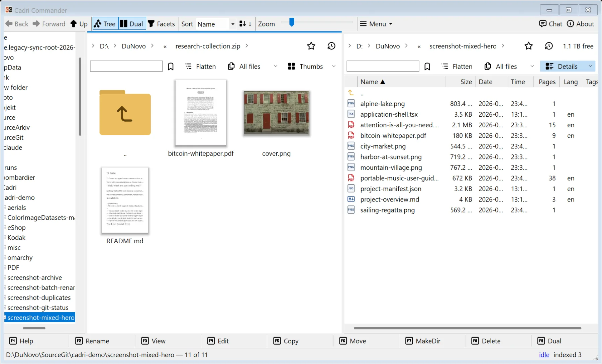Adjust the Zoom slider handle

[x=292, y=22]
